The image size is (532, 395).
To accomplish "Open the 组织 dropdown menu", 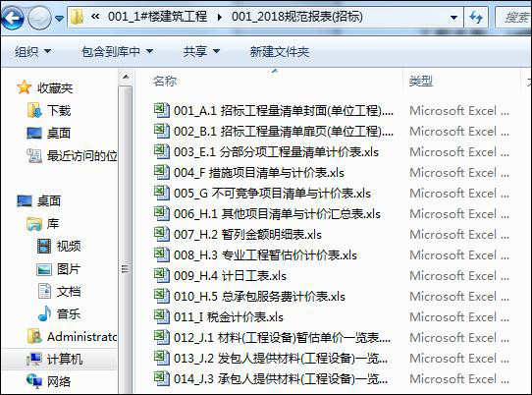I will click(x=32, y=52).
